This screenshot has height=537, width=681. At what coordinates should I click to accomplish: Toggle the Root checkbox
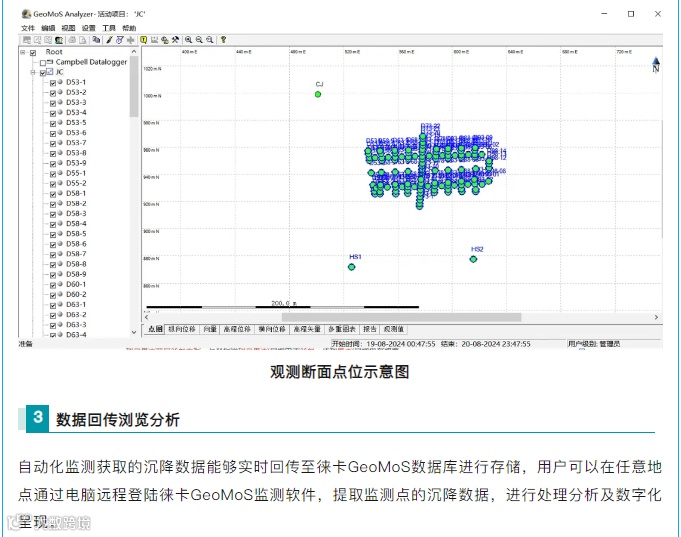(33, 53)
